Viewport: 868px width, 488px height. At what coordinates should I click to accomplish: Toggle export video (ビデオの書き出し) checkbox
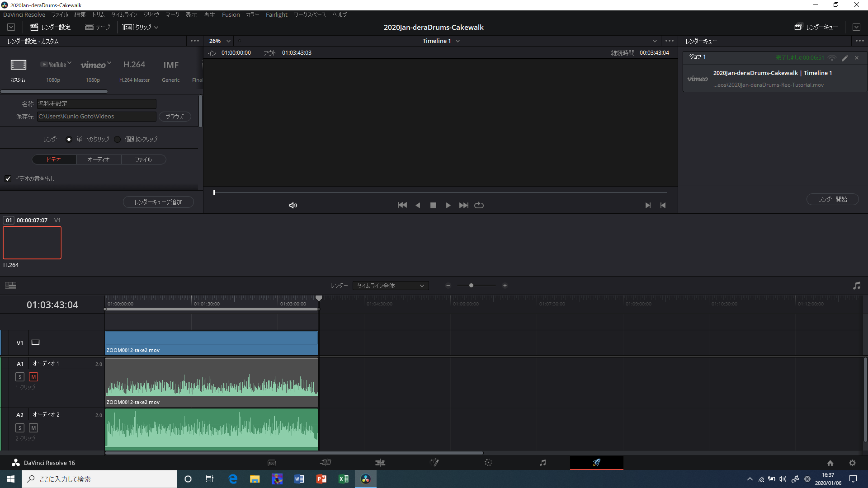tap(8, 178)
